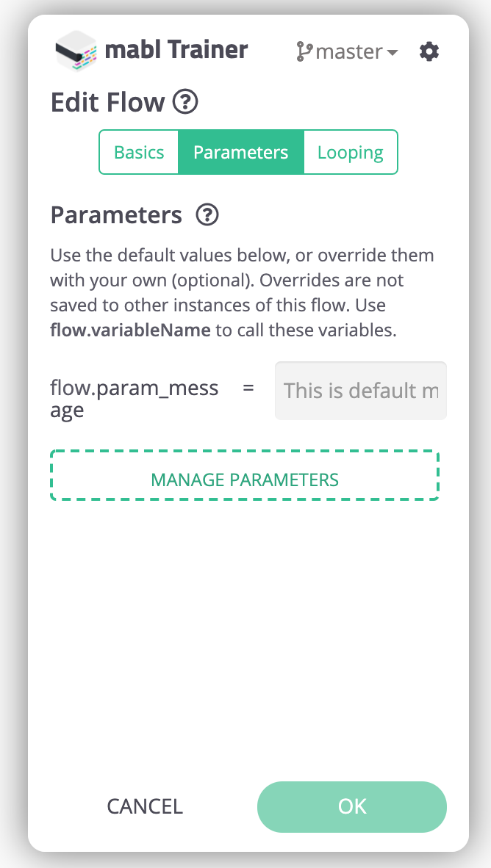The width and height of the screenshot is (491, 868).
Task: Click the mabl Trainer title text
Action: click(176, 50)
